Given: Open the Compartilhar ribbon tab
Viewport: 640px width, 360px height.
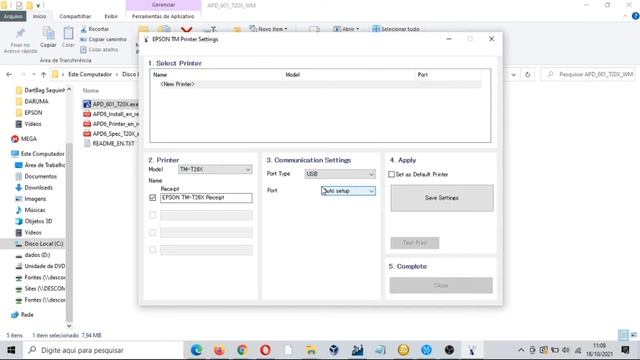Looking at the screenshot, I should [x=75, y=16].
